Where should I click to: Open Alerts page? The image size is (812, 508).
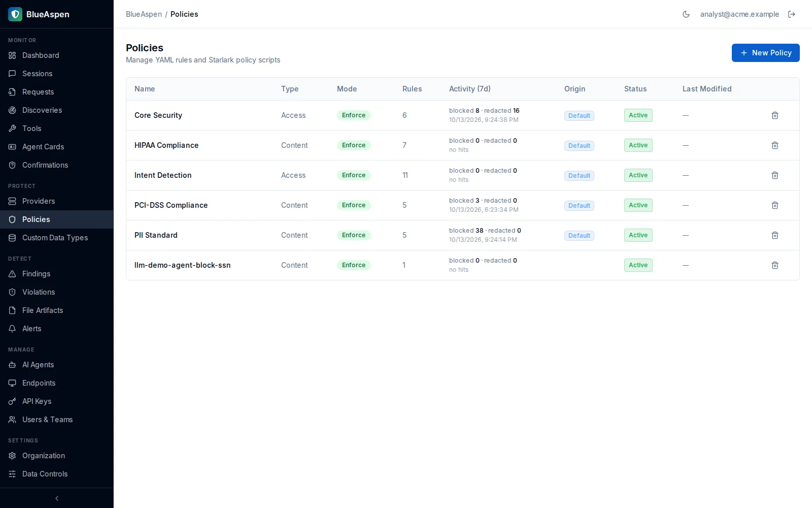click(57, 329)
